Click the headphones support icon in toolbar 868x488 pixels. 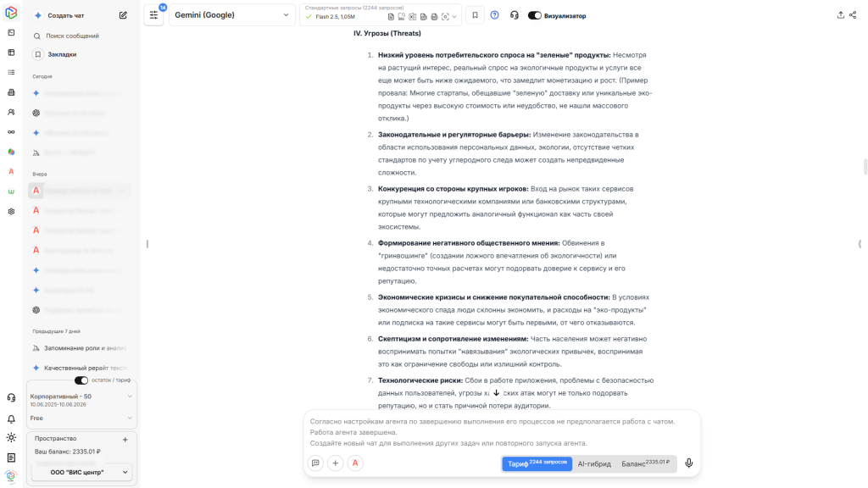point(515,14)
